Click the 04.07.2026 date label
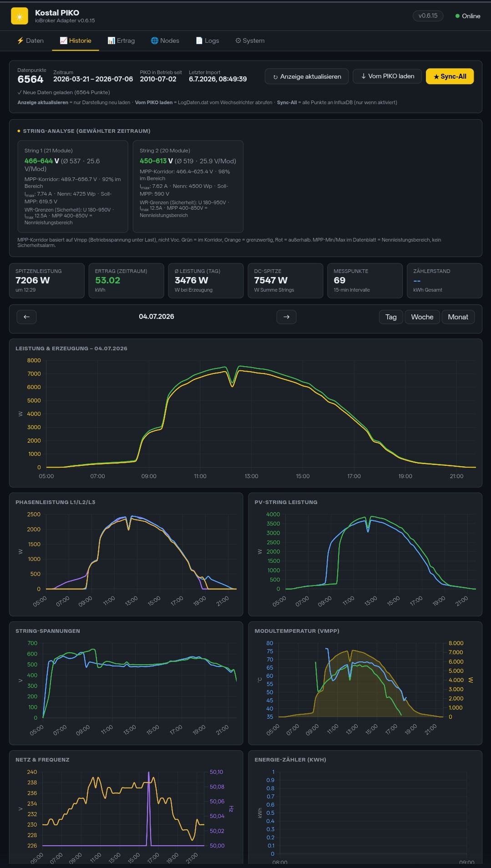 click(157, 317)
